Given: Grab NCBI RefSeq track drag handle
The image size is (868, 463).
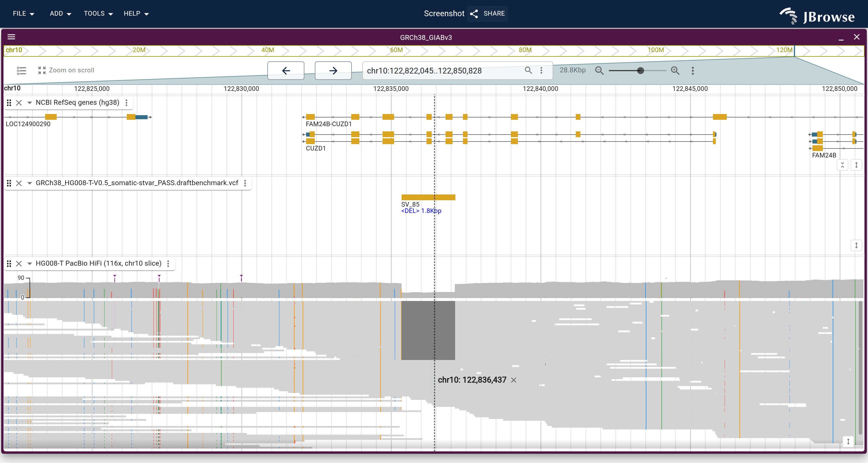Looking at the screenshot, I should [x=9, y=102].
